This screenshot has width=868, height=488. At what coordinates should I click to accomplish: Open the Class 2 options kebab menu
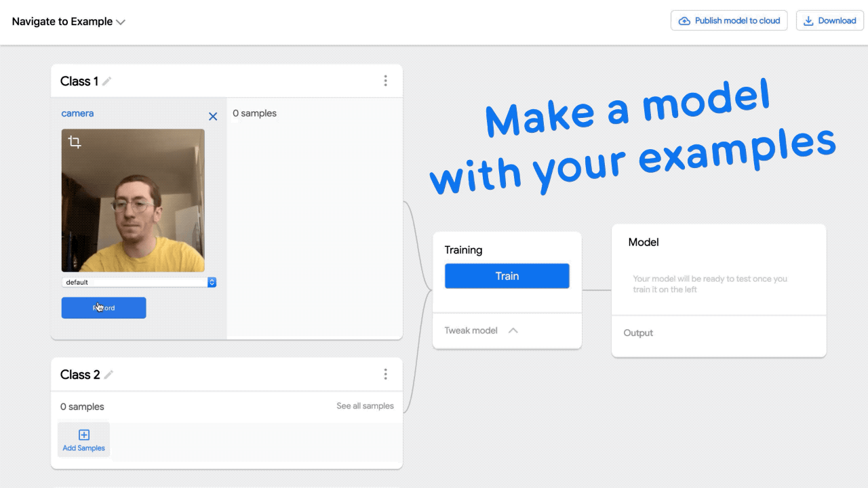tap(385, 373)
